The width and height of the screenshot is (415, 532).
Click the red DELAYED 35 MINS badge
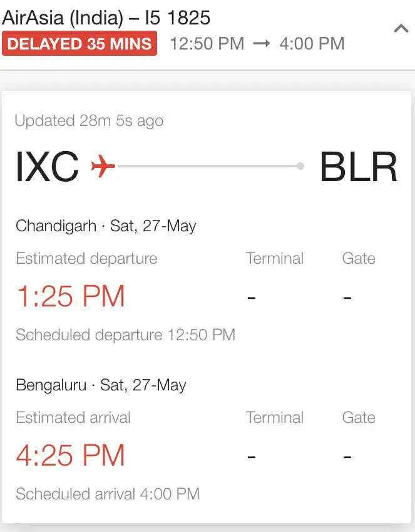(x=79, y=44)
